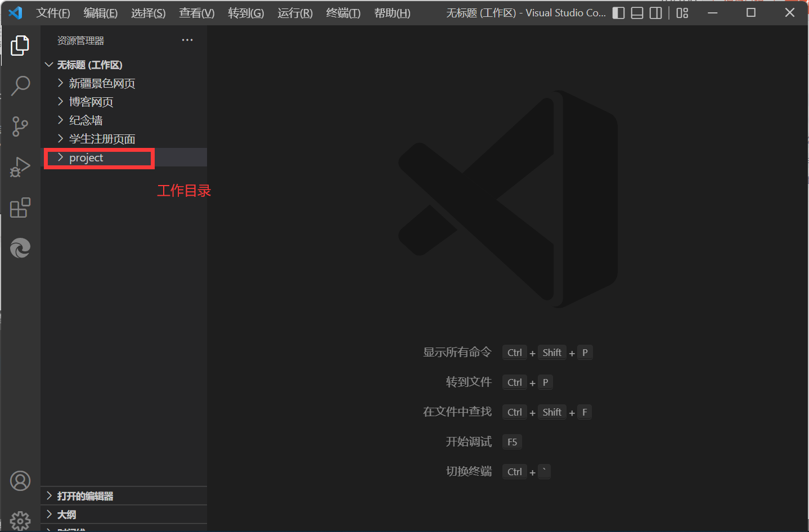Viewport: 809px width, 532px height.
Task: Open the Source Control view icon
Action: click(20, 127)
